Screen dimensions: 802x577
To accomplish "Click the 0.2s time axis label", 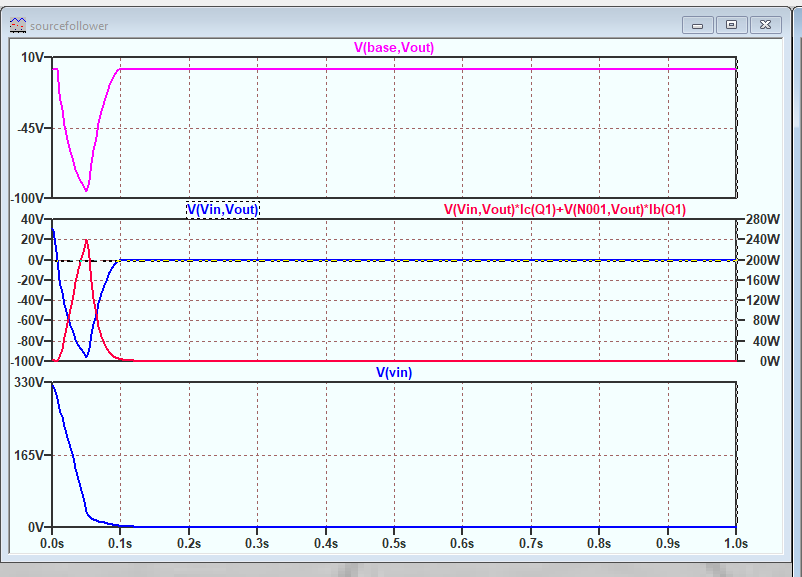I will [189, 544].
